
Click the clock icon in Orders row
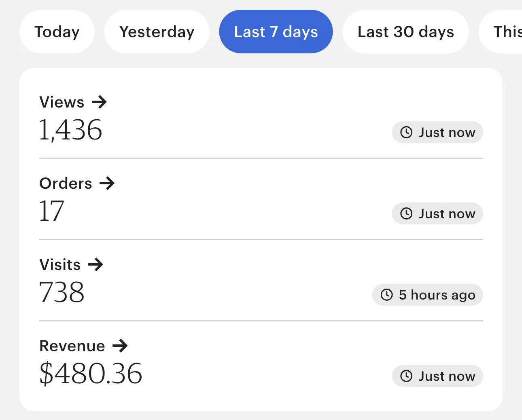406,213
